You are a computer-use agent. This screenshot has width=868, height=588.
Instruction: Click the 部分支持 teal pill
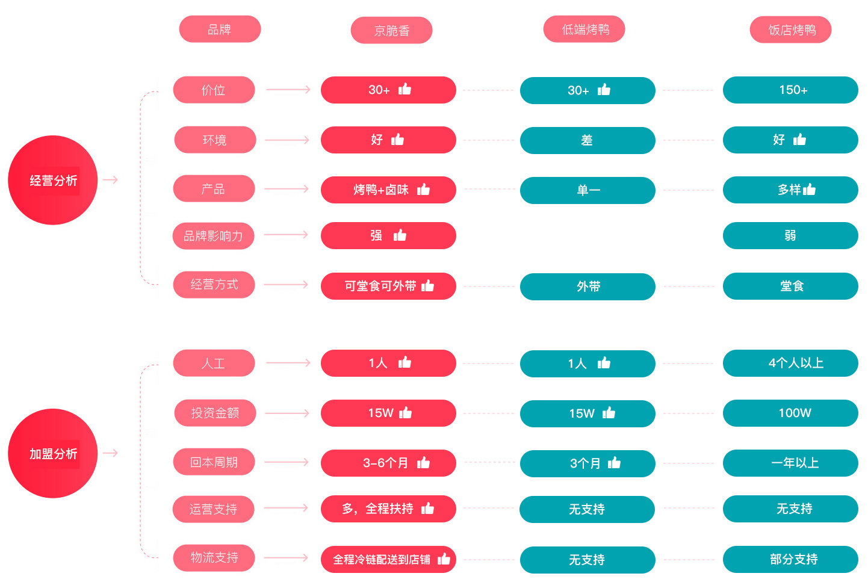790,559
